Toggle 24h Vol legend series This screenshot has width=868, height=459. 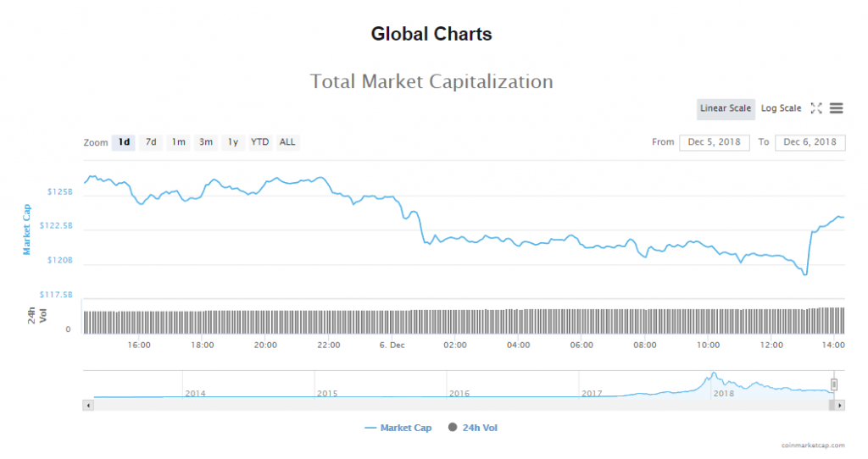473,428
